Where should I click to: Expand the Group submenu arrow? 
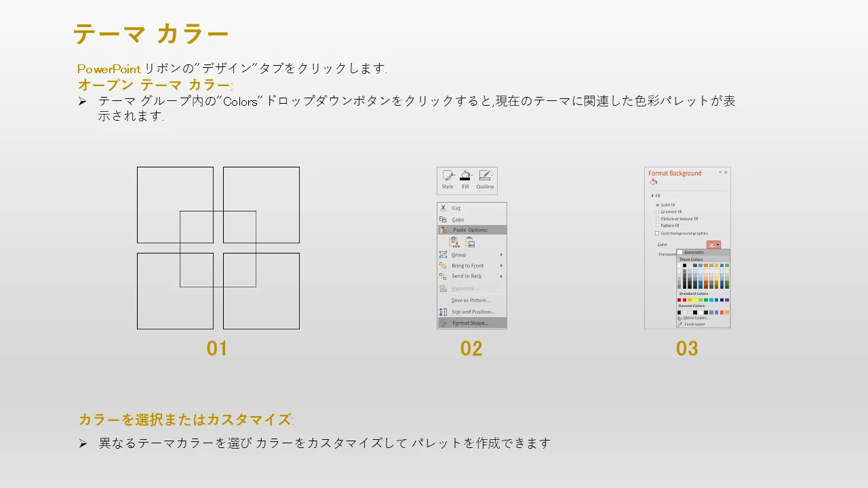tap(501, 255)
